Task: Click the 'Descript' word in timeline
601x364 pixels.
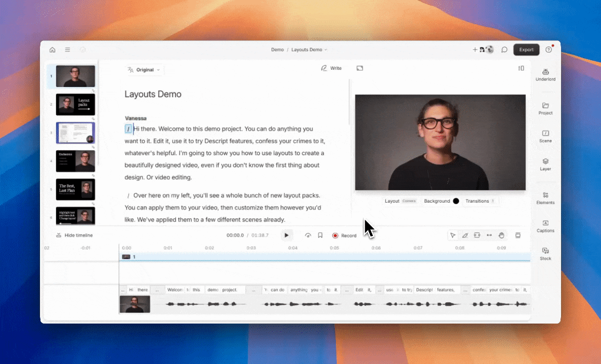Action: 424,290
